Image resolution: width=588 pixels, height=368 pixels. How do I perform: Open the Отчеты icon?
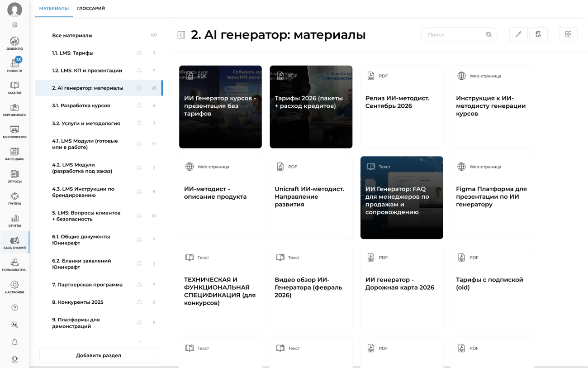click(x=14, y=221)
